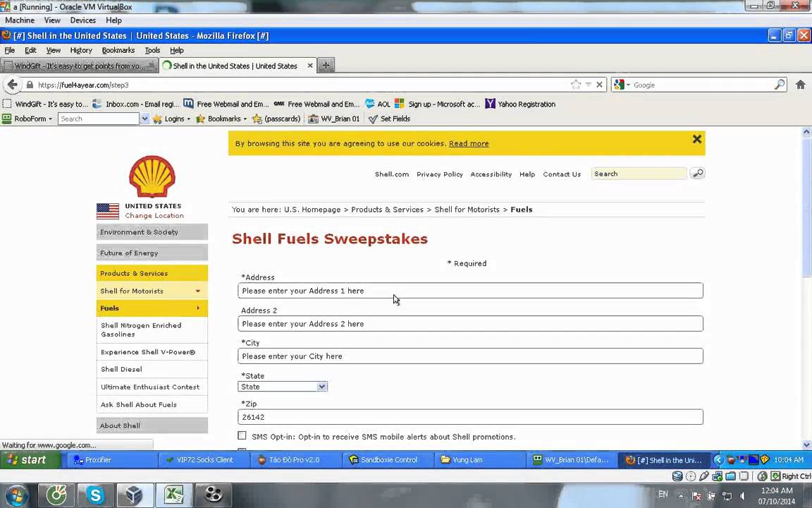Switch to Vung Lam folder taskbar button

point(479,460)
